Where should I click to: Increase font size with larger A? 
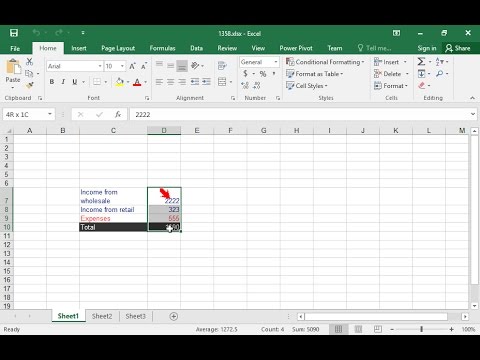tap(132, 66)
